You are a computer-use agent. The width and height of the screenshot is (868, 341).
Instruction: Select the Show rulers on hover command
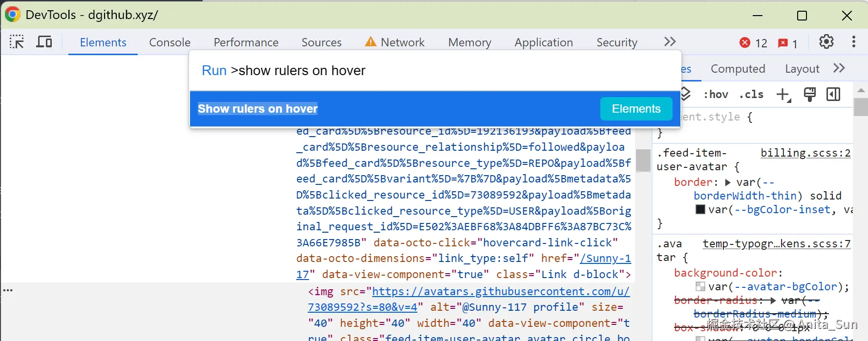(435, 109)
